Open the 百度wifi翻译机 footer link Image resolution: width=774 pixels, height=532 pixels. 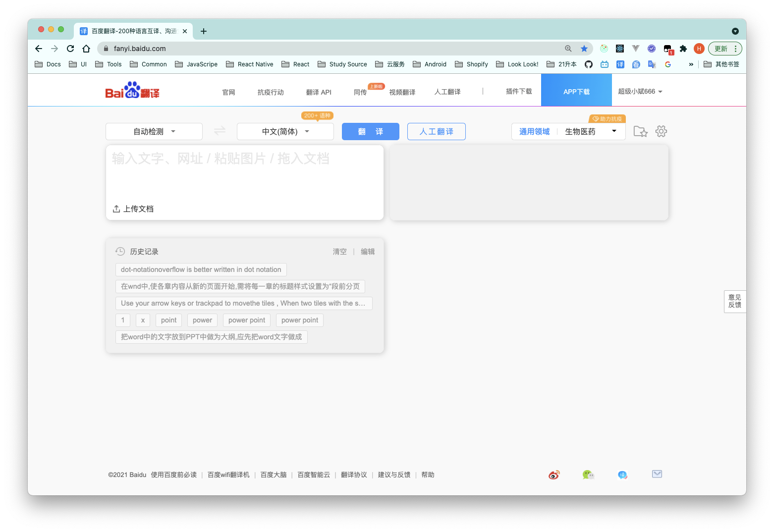pos(228,475)
